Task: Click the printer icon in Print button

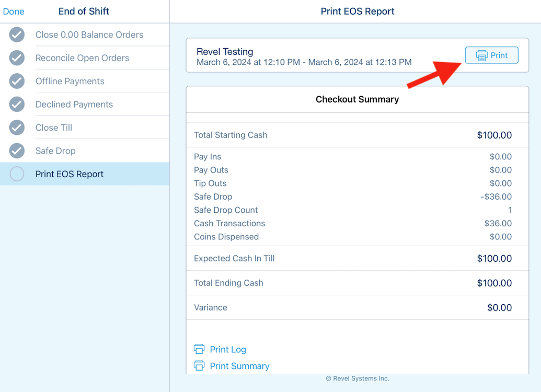Action: pos(481,55)
